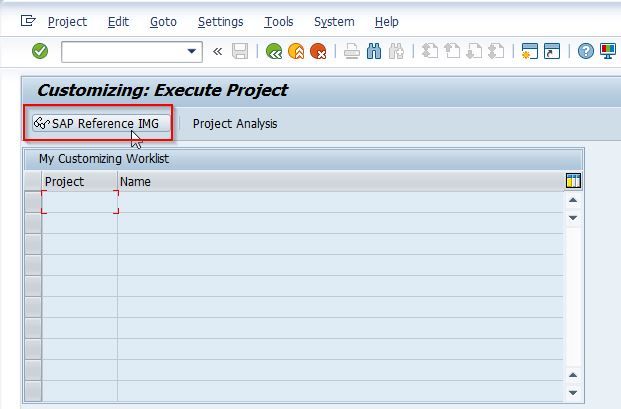
Task: Click the Last Page icon
Action: [x=496, y=51]
